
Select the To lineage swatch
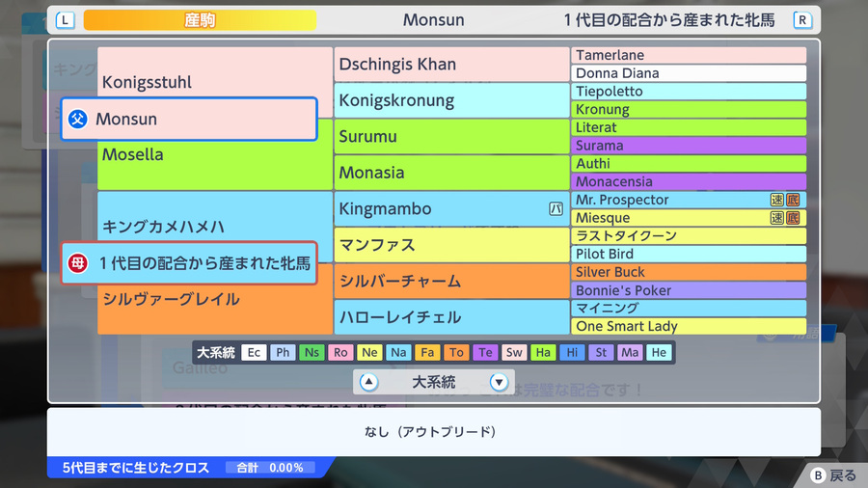(456, 352)
